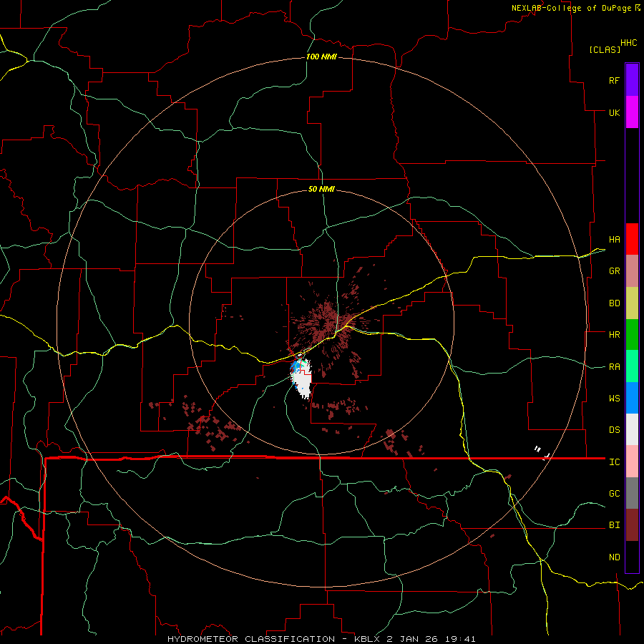Click the brown BI legend swatch
The height and width of the screenshot is (644, 644).
click(x=632, y=525)
